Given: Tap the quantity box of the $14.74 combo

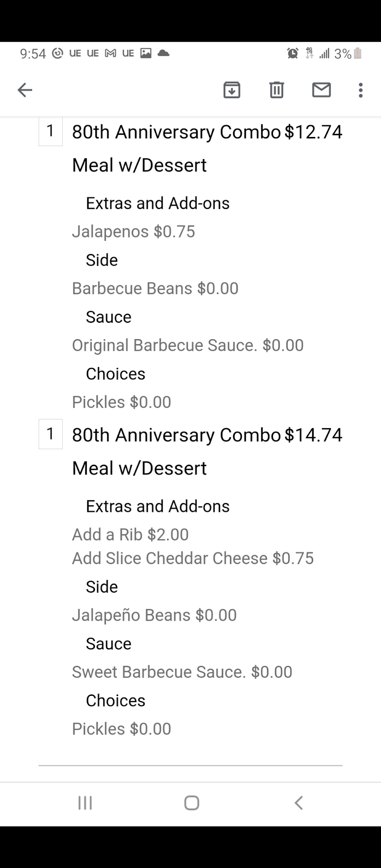Looking at the screenshot, I should click(51, 434).
